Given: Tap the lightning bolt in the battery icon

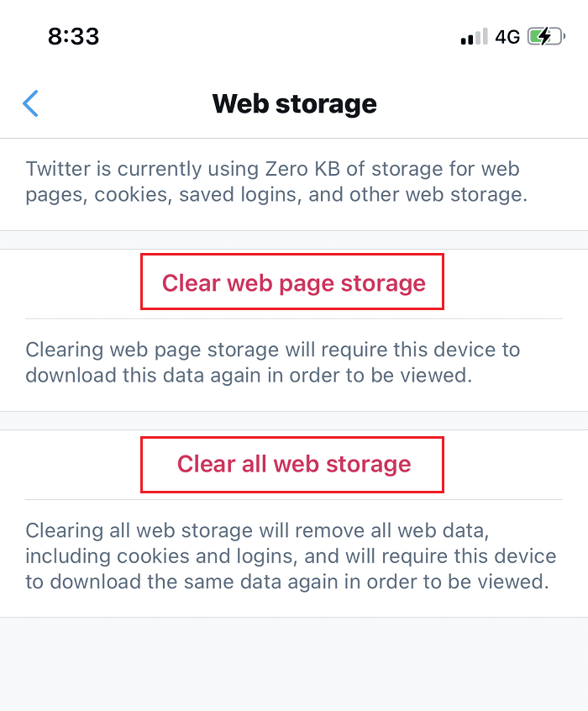Looking at the screenshot, I should pos(544,36).
